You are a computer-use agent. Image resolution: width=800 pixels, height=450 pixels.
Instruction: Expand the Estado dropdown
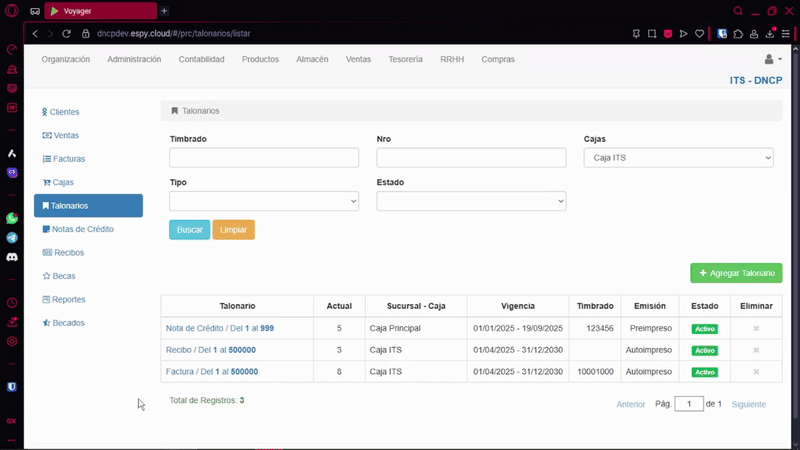click(471, 202)
